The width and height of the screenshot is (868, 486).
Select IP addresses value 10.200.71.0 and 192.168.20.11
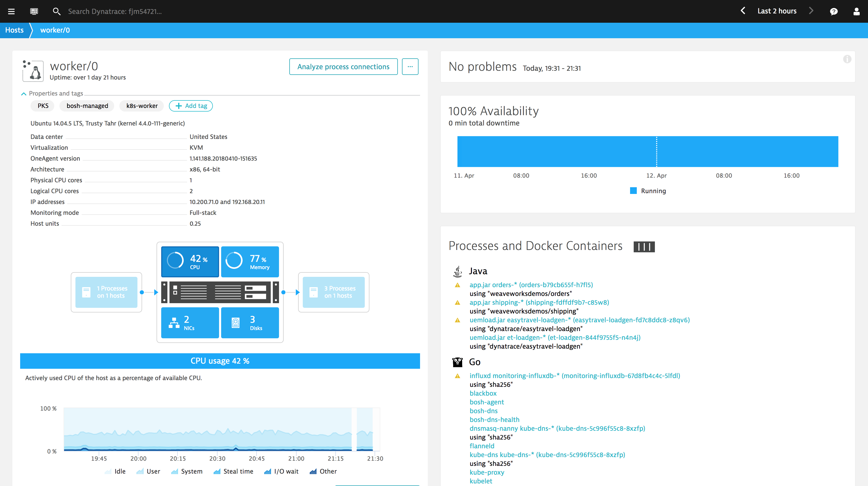coord(227,202)
